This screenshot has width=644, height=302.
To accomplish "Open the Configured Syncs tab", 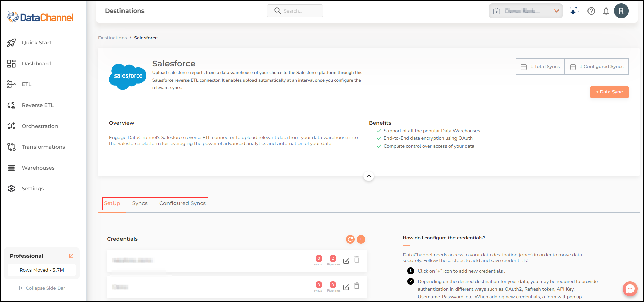I will click(x=182, y=203).
